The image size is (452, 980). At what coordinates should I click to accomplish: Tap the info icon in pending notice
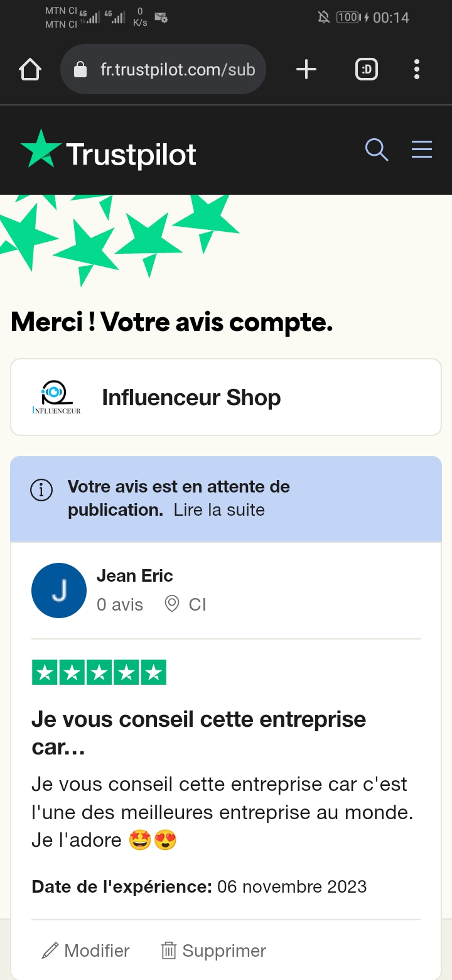[x=41, y=490]
